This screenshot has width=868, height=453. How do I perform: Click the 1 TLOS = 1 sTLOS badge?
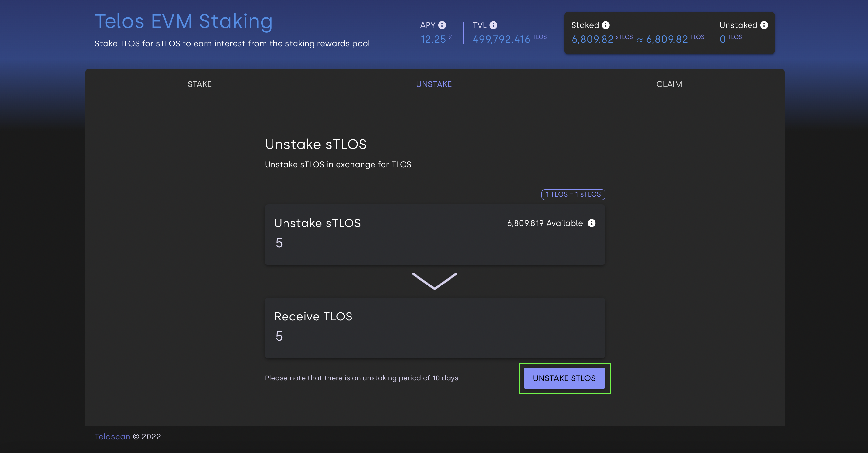[573, 194]
